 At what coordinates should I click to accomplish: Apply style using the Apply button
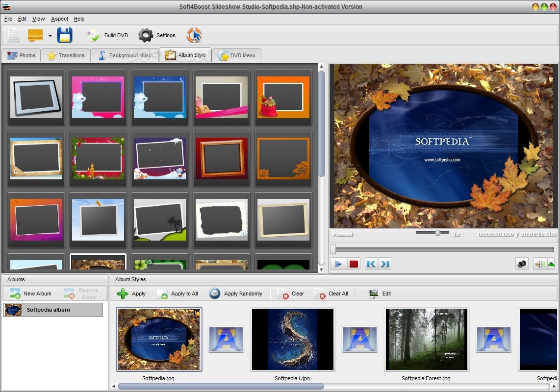click(x=131, y=294)
